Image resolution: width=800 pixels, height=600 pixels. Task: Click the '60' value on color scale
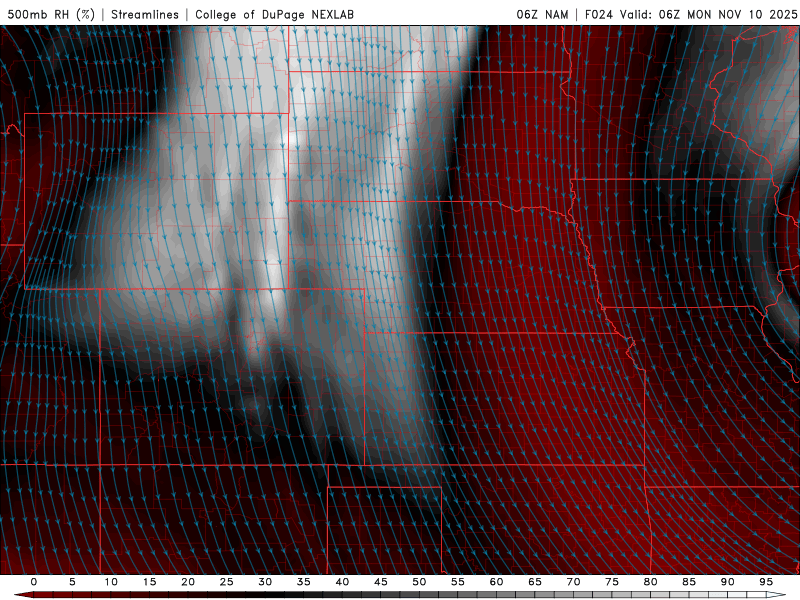496,582
